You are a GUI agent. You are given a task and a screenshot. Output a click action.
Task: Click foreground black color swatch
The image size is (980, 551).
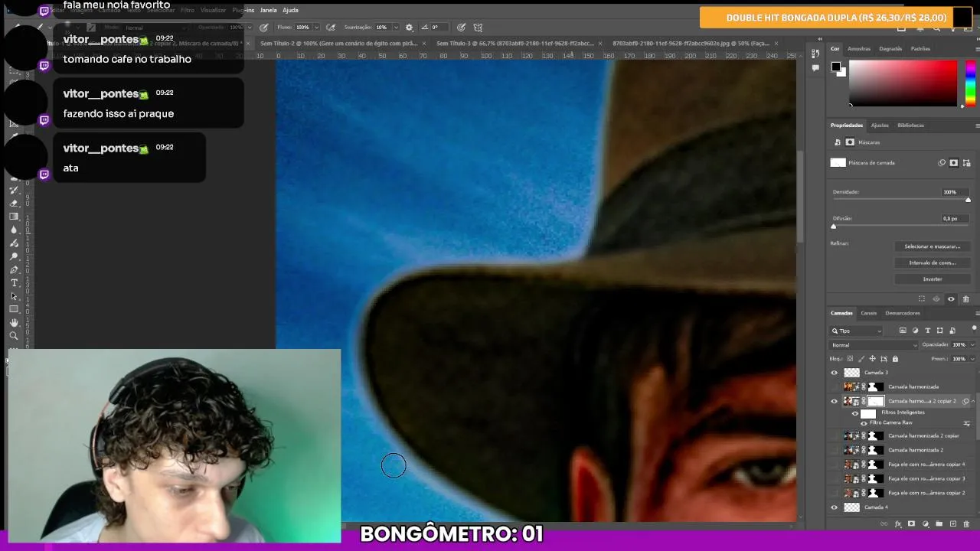pos(836,67)
